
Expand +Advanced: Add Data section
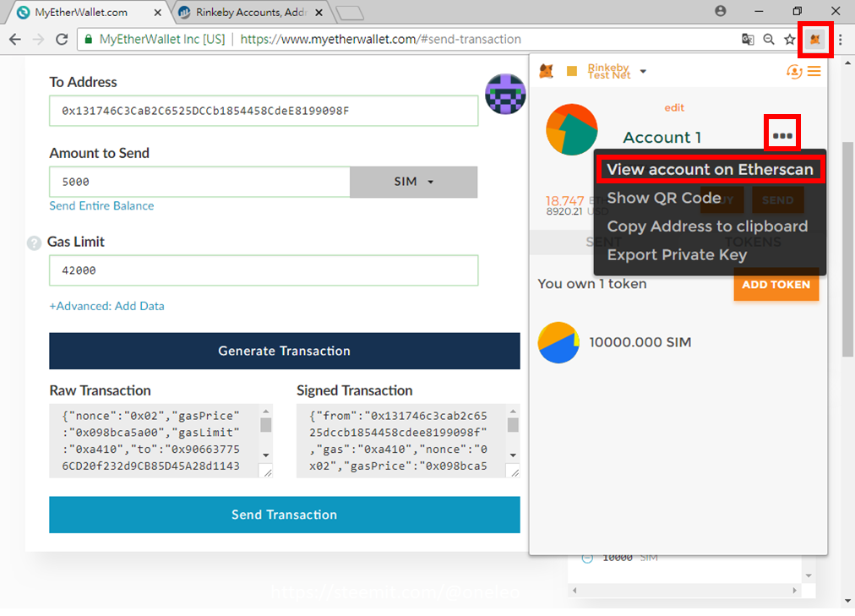click(x=106, y=306)
